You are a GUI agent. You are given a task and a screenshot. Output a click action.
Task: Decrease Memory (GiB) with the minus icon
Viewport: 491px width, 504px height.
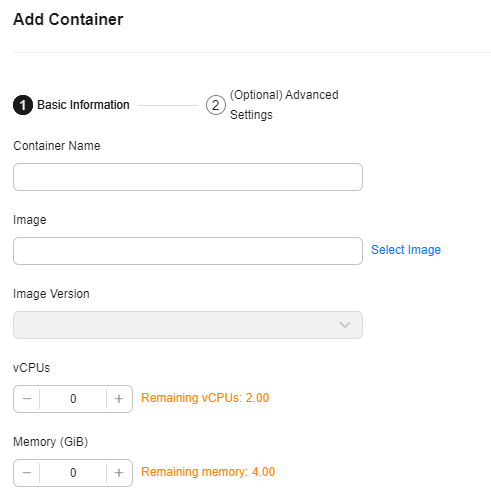27,473
